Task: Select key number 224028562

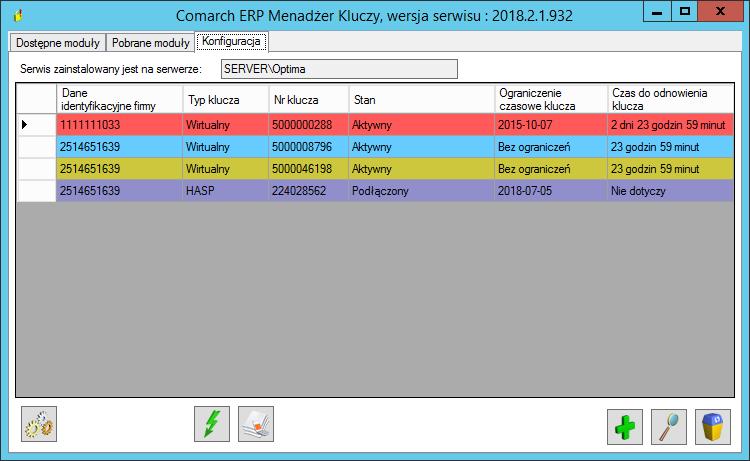Action: [309, 191]
